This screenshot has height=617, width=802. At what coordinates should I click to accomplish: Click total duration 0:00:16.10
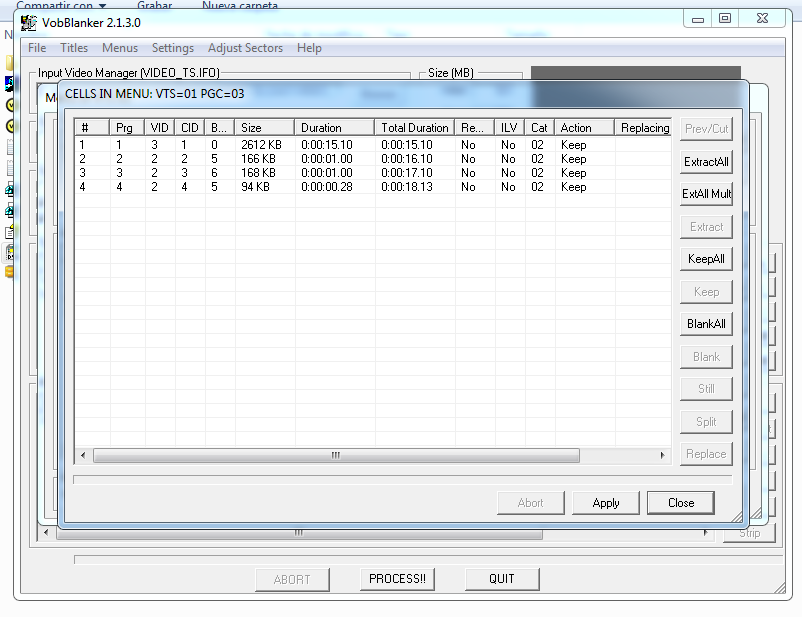(x=407, y=159)
